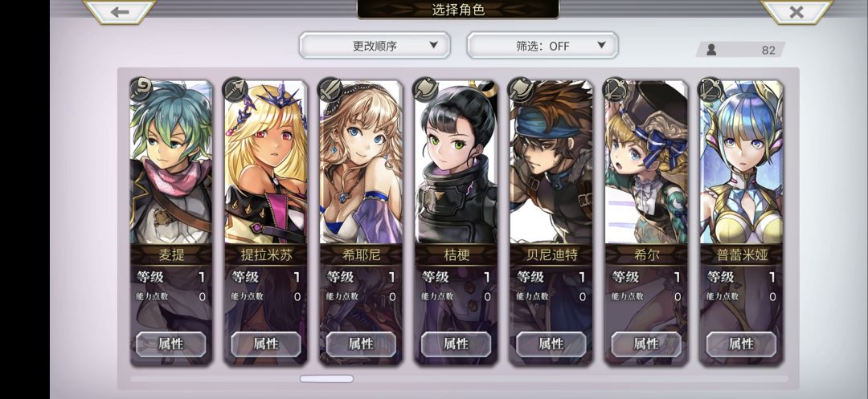
Task: Click the bow weapon icon on 普蕾米娅's card
Action: (x=710, y=88)
